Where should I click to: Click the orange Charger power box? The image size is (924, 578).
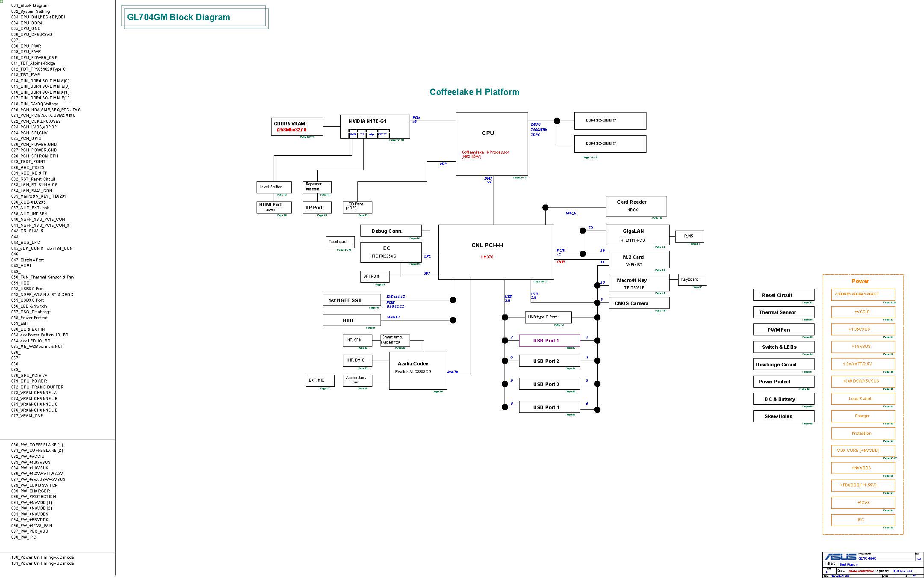(862, 416)
